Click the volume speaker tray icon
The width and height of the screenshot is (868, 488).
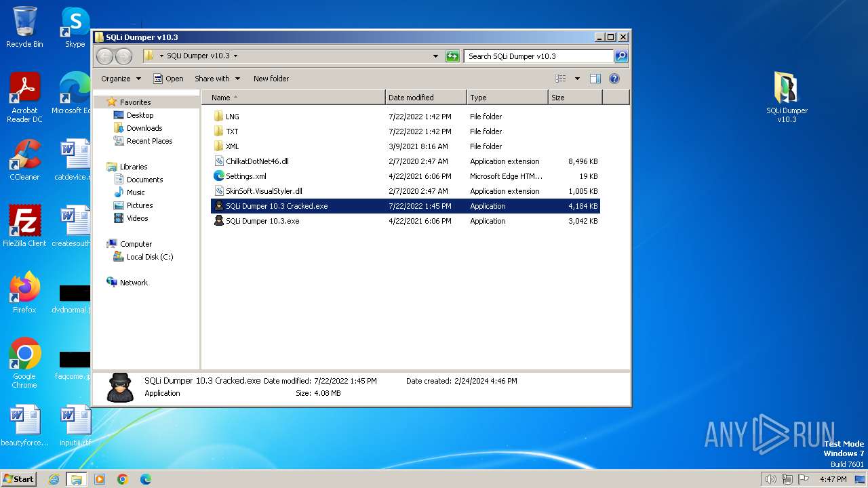[x=770, y=479]
